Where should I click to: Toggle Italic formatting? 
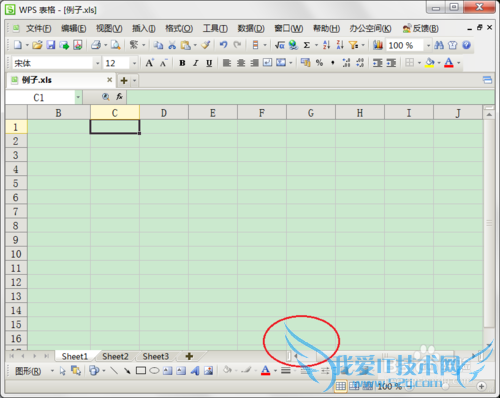pyautogui.click(x=196, y=63)
